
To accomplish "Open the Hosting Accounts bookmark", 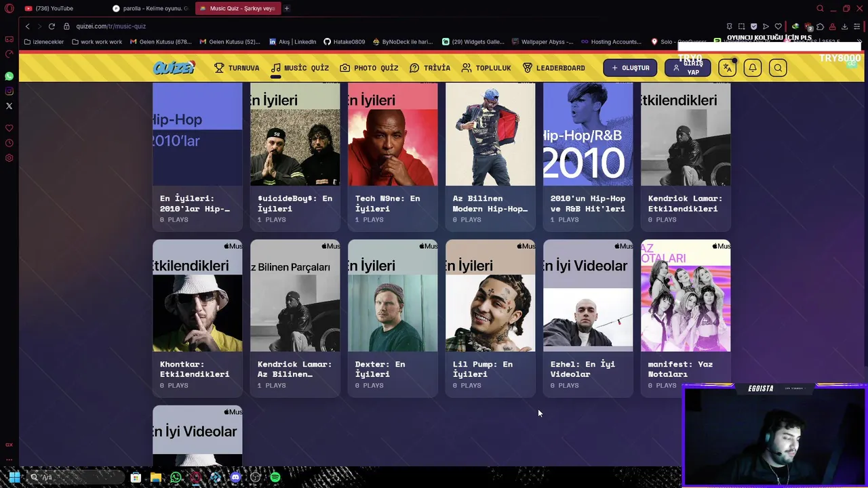I will pyautogui.click(x=611, y=41).
